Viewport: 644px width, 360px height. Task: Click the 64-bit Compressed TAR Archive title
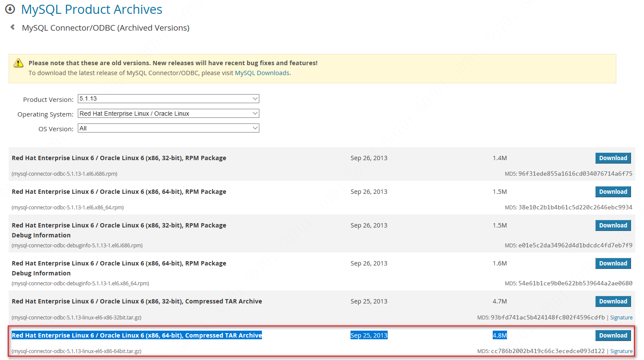[137, 335]
